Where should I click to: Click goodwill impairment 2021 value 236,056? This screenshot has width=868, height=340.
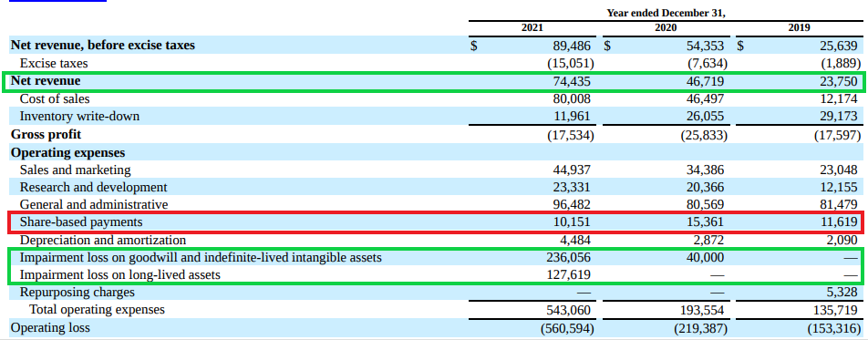coord(569,257)
